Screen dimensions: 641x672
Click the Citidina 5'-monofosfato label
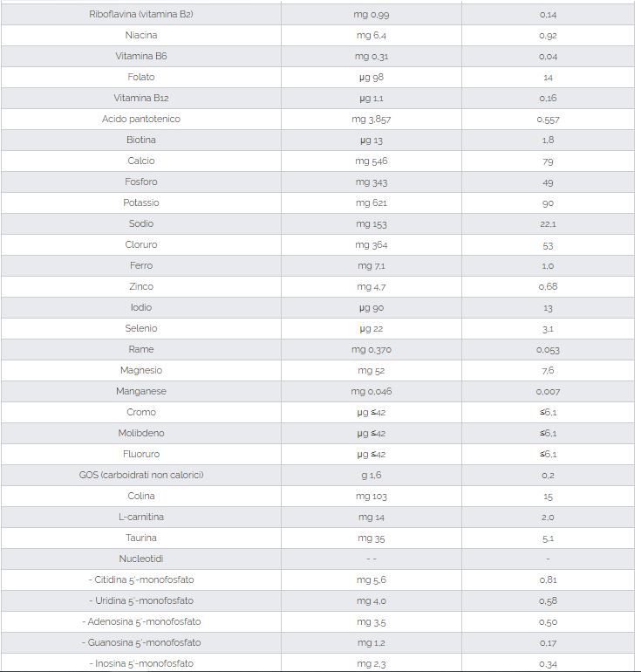pos(141,580)
